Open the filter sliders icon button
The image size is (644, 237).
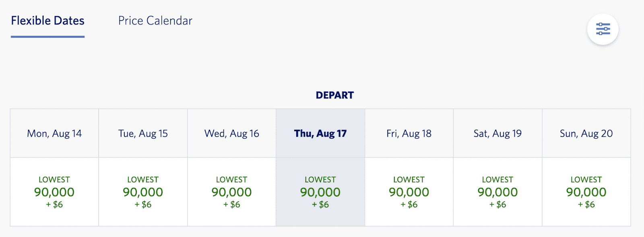pos(603,29)
